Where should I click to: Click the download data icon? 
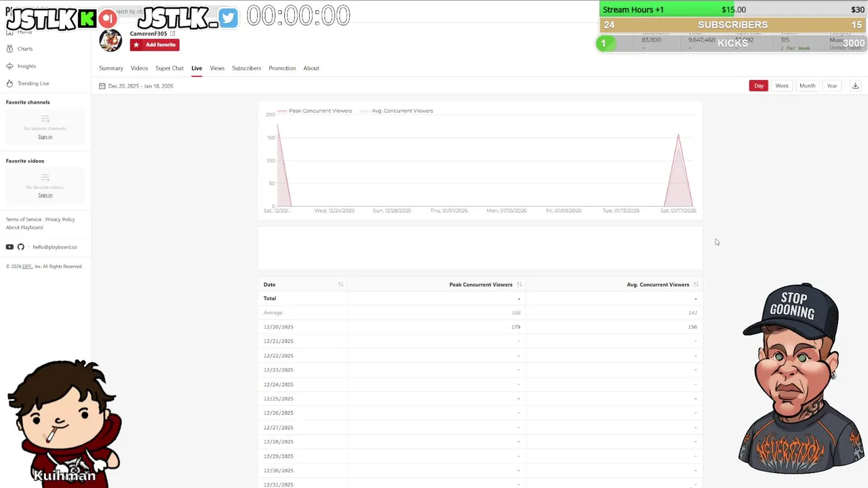coord(855,85)
